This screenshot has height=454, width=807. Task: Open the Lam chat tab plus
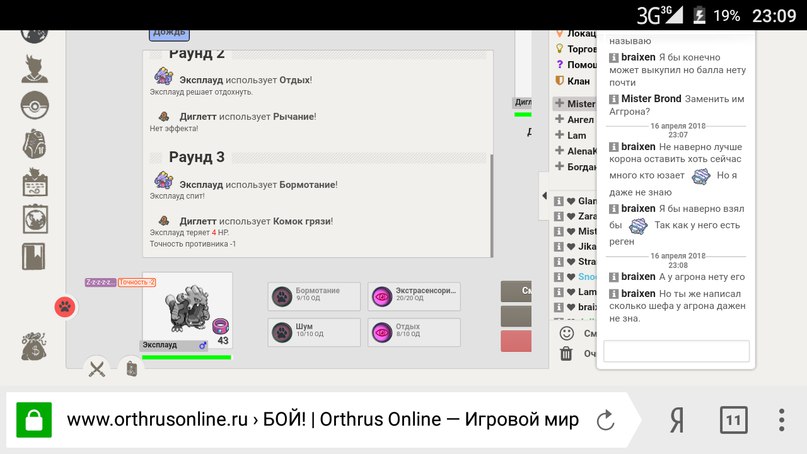(x=559, y=135)
